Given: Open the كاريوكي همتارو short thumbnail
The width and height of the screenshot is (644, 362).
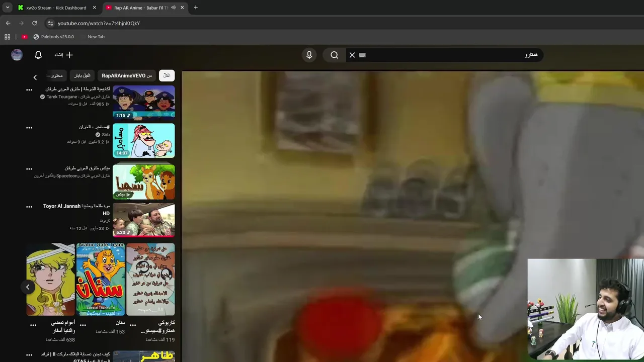Looking at the screenshot, I should click(150, 280).
